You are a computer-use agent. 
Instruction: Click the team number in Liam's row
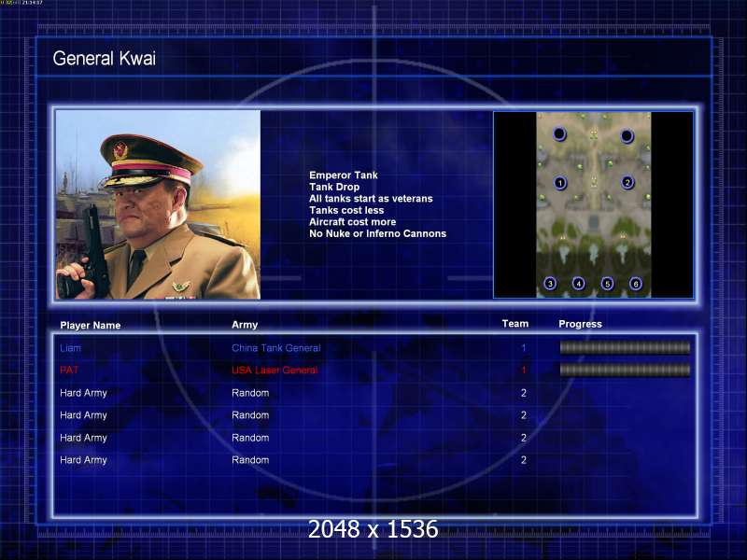[524, 348]
